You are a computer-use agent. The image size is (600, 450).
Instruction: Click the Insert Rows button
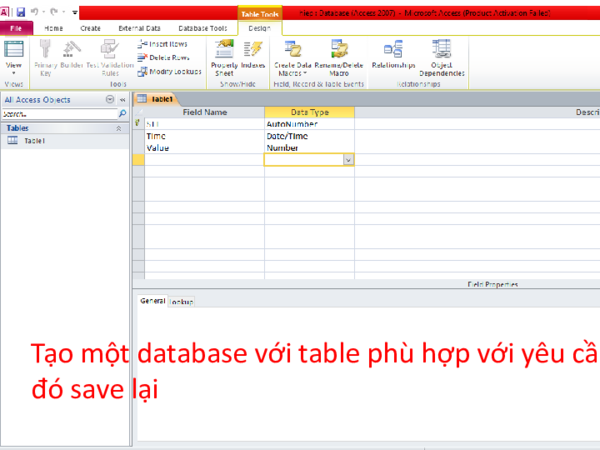pos(167,45)
